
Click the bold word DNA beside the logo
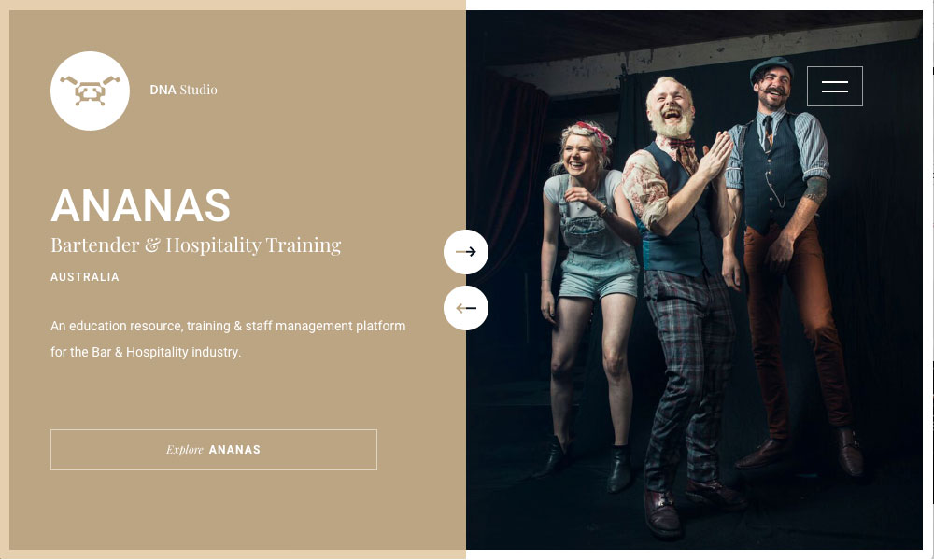(x=163, y=90)
